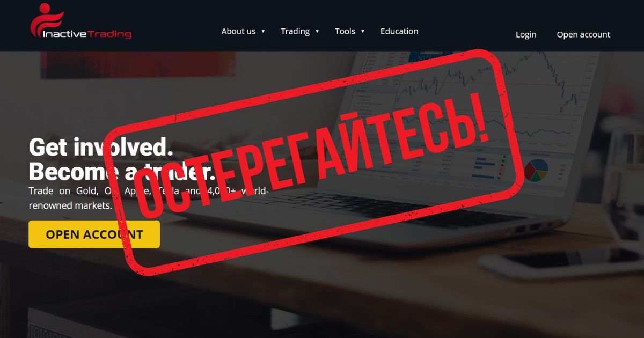644x338 pixels.
Task: Click the InactiveTrading logo text
Action: (86, 34)
